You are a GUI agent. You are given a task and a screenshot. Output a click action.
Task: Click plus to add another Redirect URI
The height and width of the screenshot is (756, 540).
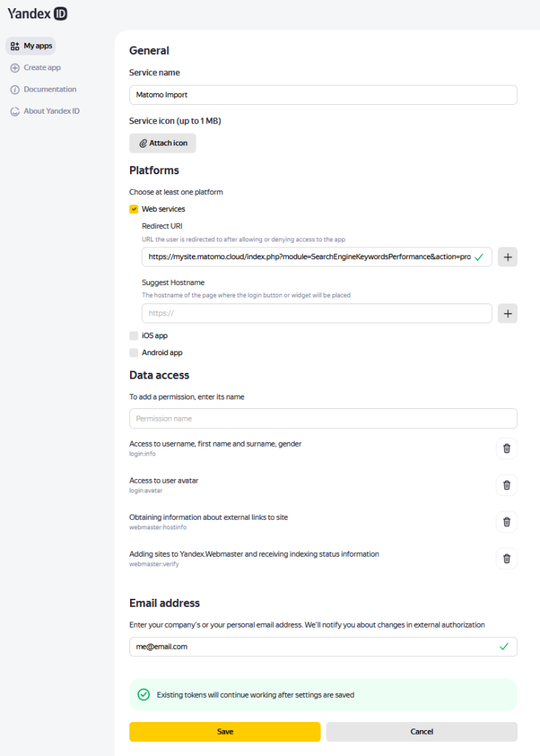tap(507, 257)
